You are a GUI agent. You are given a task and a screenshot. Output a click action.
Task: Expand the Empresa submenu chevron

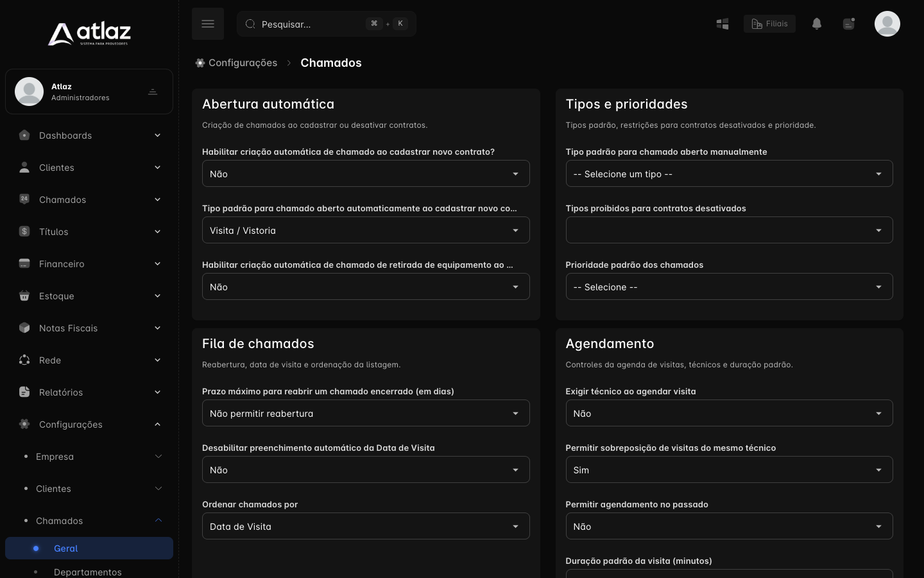[158, 456]
